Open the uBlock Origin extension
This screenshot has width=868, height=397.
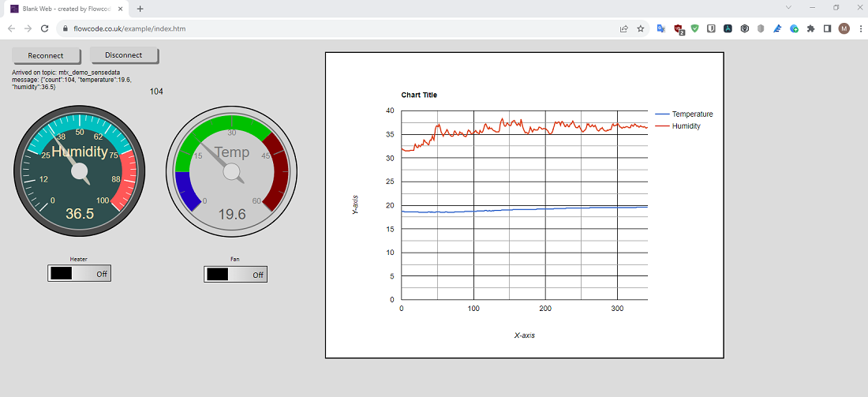pos(679,28)
